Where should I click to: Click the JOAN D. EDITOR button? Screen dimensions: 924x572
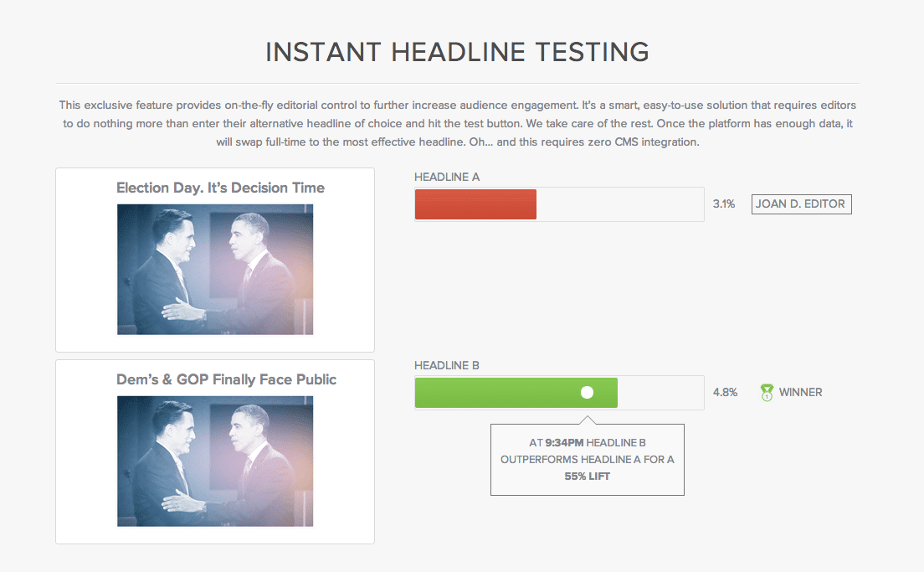[801, 204]
